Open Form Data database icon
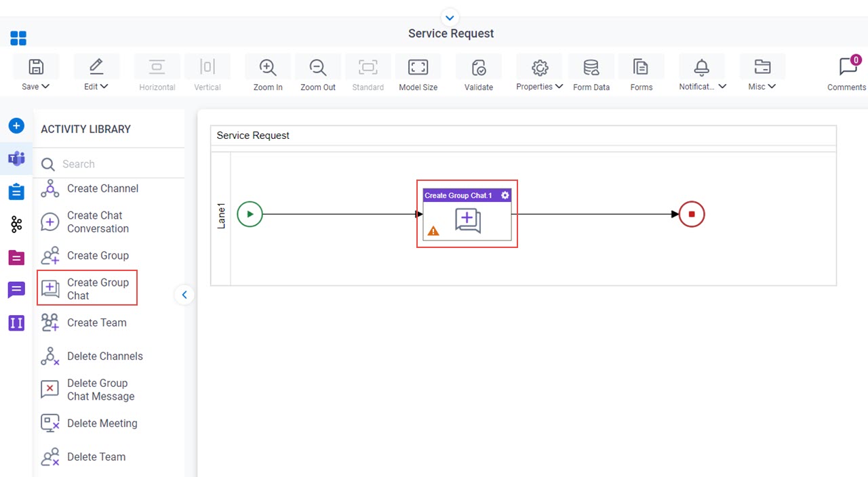868x477 pixels. tap(591, 67)
